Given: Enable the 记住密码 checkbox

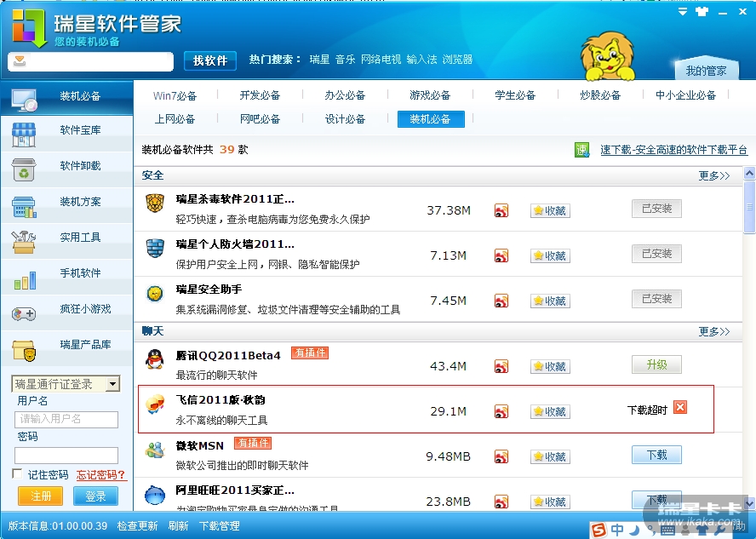Looking at the screenshot, I should click(17, 474).
